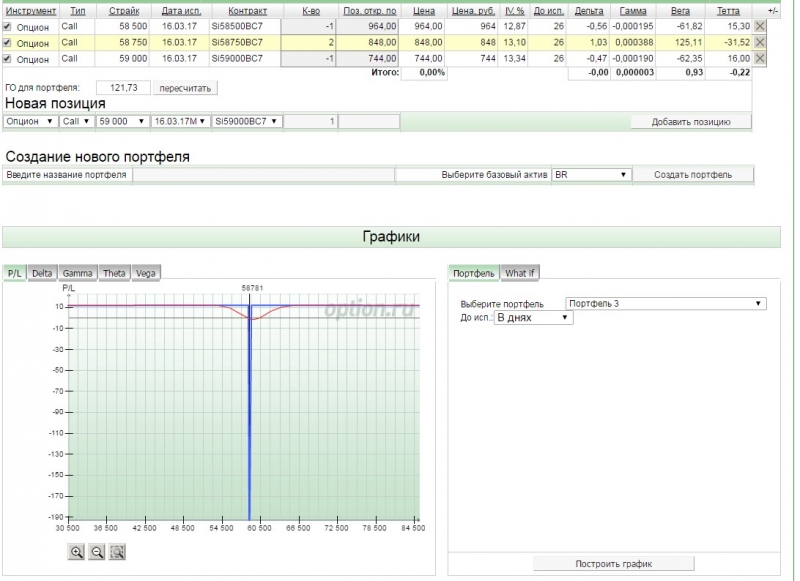800x581 pixels.
Task: Remove the 58 750 strike position
Action: (x=759, y=42)
